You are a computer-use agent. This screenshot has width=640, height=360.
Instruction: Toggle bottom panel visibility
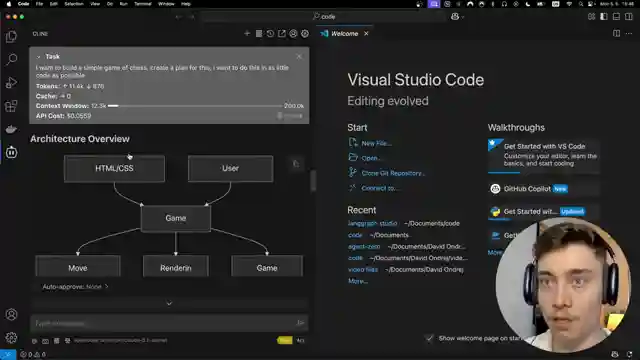point(616,17)
